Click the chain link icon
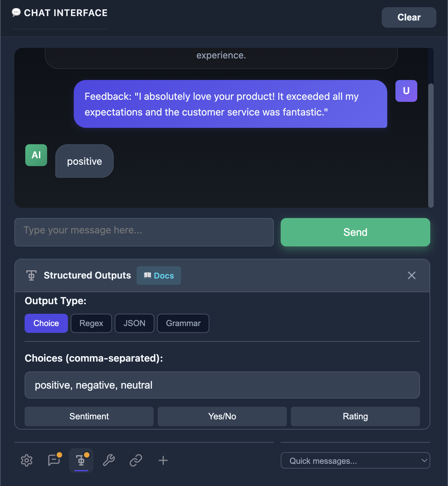Screen dimensions: 448x486 (x=136, y=460)
